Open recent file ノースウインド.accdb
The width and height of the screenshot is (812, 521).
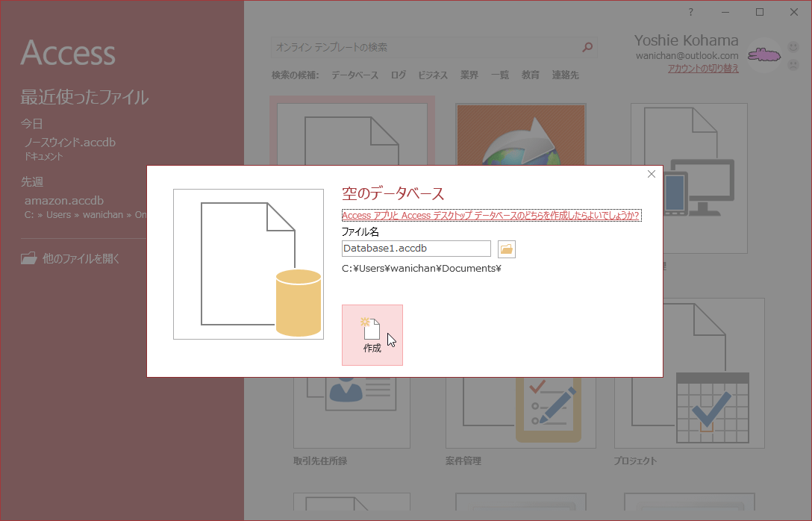[70, 148]
